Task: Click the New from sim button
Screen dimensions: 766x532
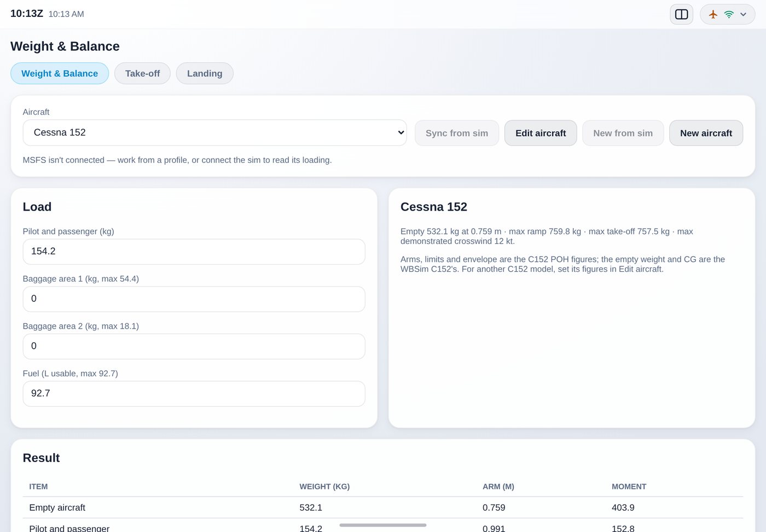Action: tap(623, 133)
